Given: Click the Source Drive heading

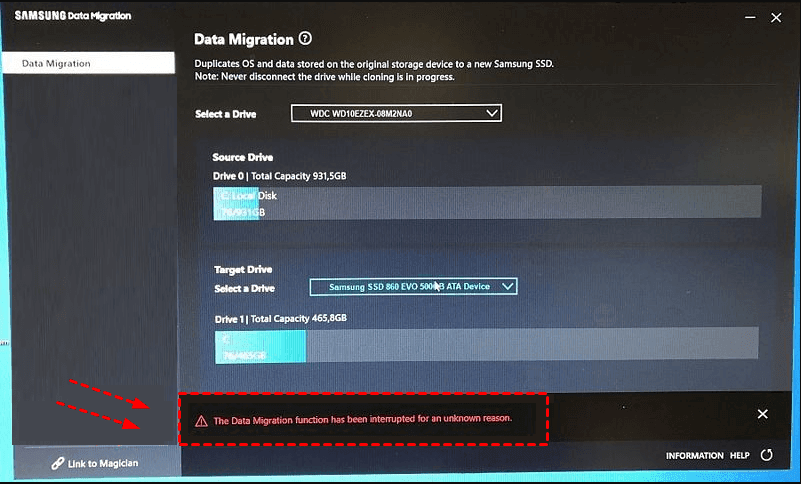Looking at the screenshot, I should pyautogui.click(x=243, y=157).
